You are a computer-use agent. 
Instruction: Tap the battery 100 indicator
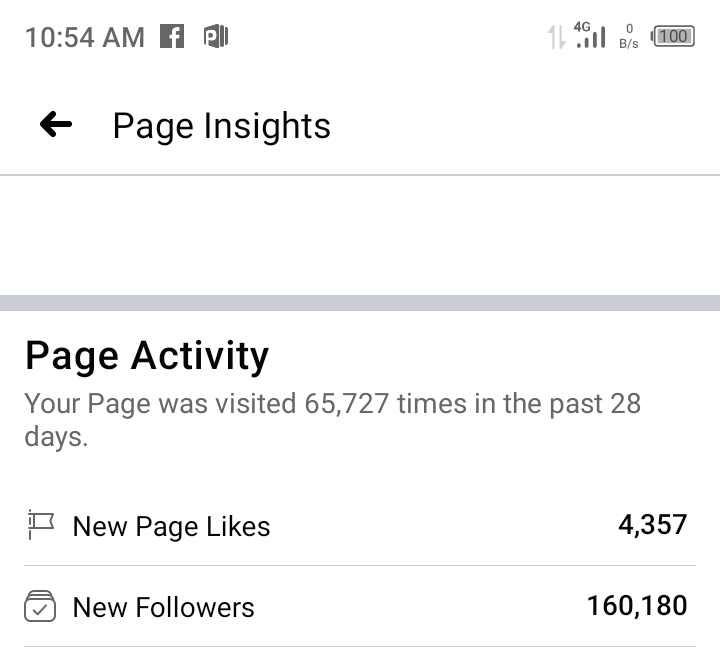[673, 36]
